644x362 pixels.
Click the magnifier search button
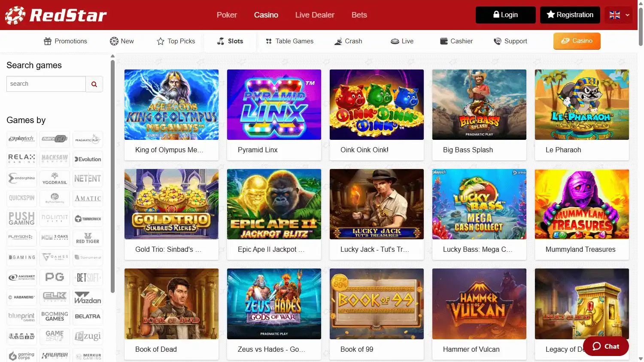94,84
